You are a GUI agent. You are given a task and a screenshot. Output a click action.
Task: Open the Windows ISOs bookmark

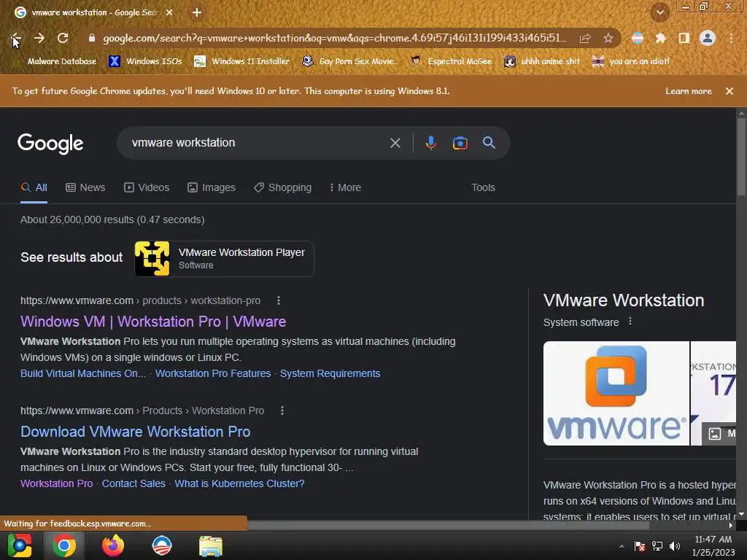[145, 61]
